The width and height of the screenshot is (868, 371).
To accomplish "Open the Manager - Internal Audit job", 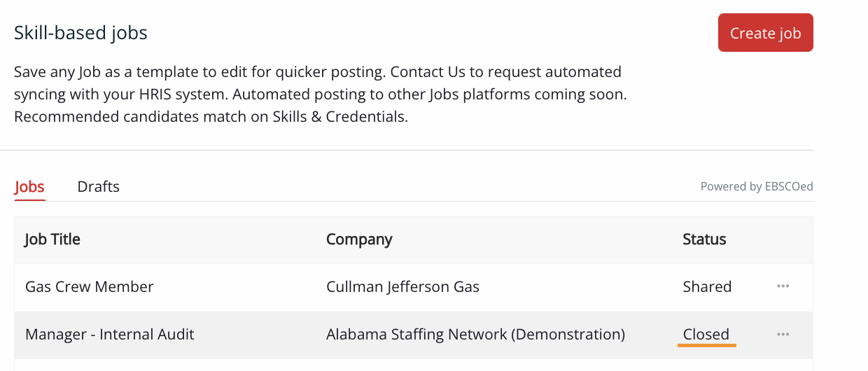I will pos(109,335).
